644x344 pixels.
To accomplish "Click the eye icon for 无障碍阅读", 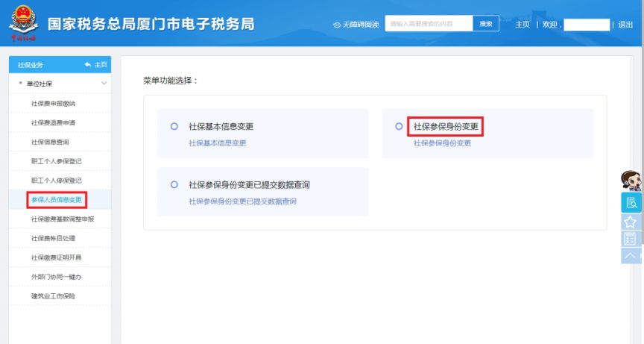I will click(x=337, y=25).
